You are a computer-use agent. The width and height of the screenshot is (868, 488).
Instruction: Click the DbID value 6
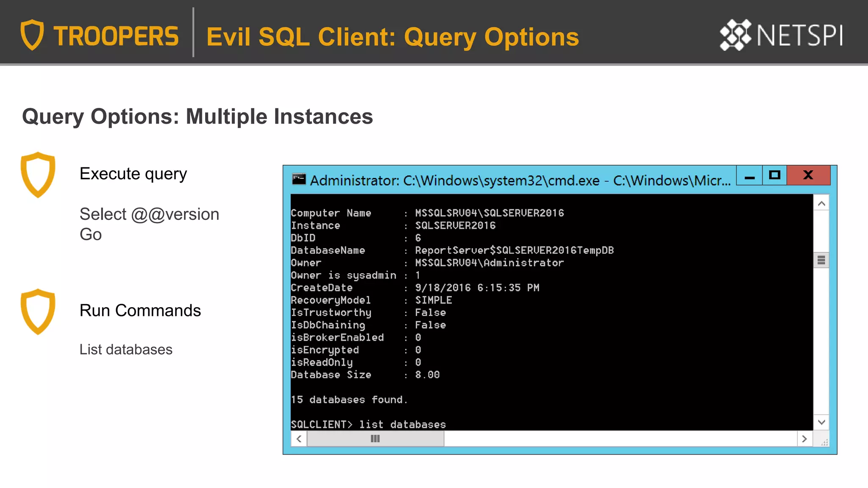click(418, 238)
